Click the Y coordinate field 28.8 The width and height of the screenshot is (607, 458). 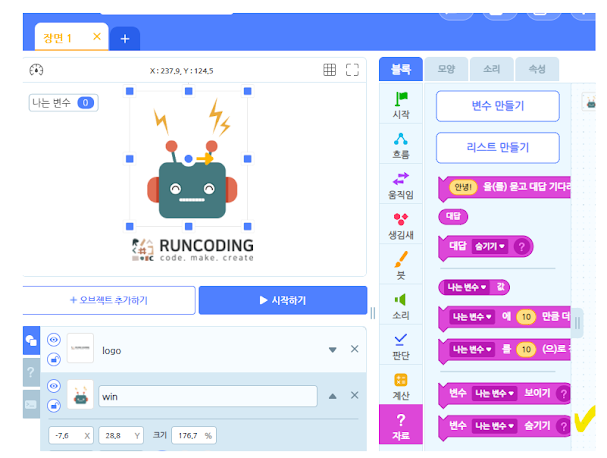click(x=121, y=436)
